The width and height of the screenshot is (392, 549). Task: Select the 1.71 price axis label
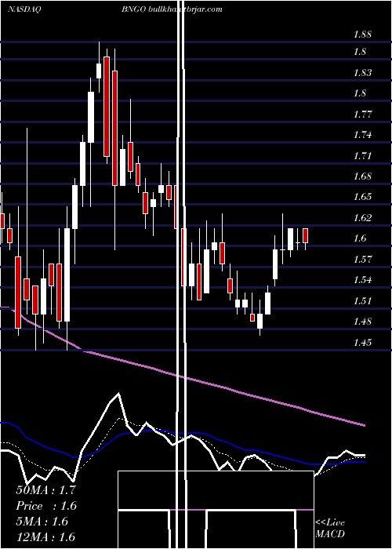[x=362, y=155]
